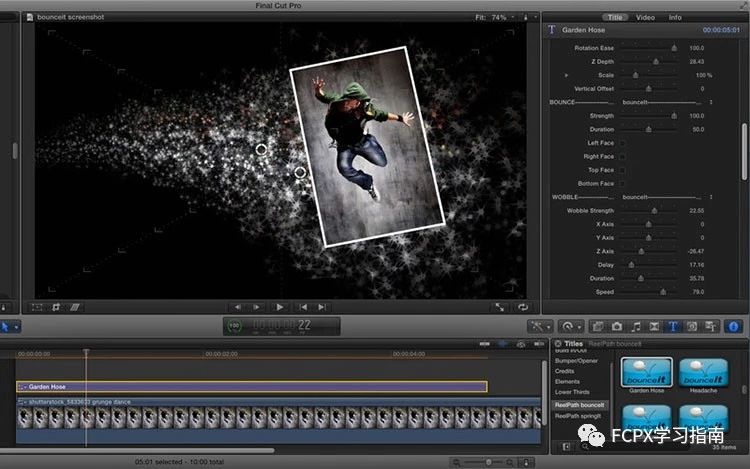Play the viewer clip
Screen dimensions: 750x469
point(280,307)
